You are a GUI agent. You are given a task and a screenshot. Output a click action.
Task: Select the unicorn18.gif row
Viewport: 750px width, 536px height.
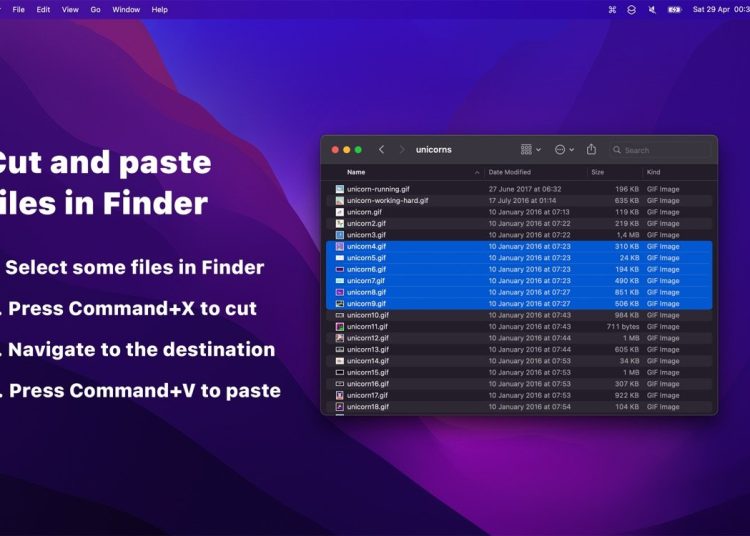pos(368,407)
